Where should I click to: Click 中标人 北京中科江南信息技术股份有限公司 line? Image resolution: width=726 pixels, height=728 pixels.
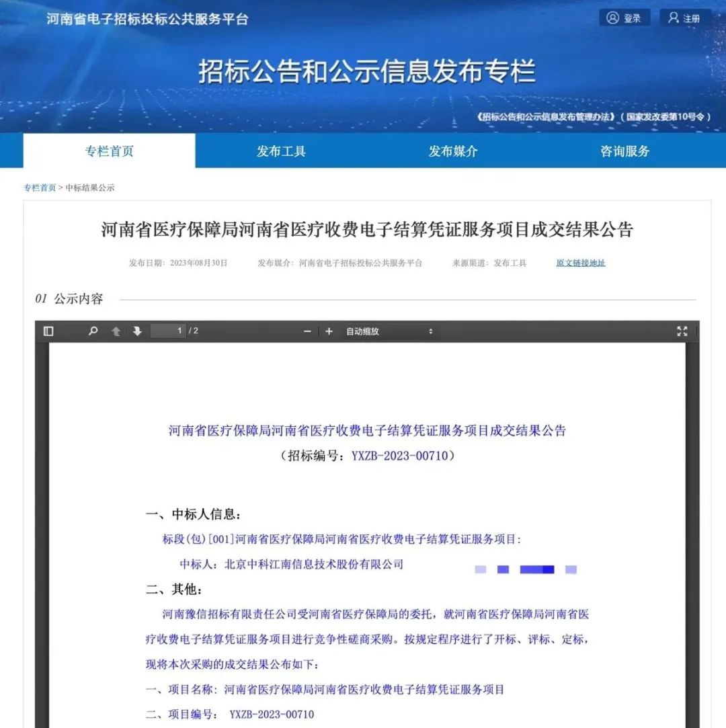pos(292,564)
